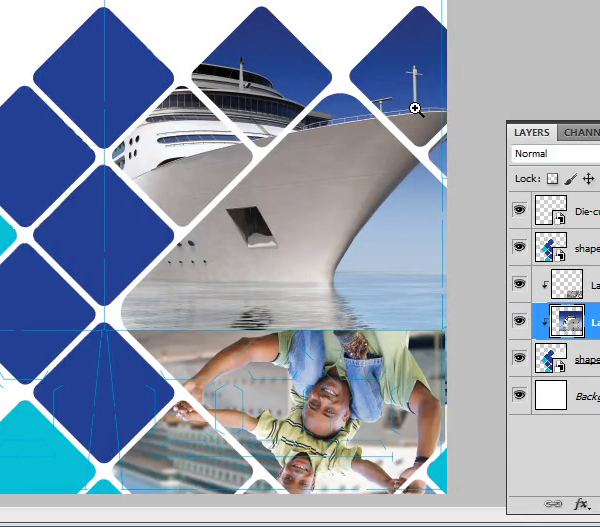600x527 pixels.
Task: Hide the underlined shape layer
Action: pos(519,358)
